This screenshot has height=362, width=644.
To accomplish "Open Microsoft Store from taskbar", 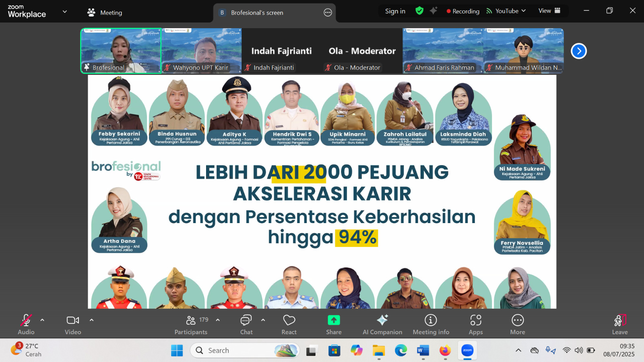I will pos(334,350).
